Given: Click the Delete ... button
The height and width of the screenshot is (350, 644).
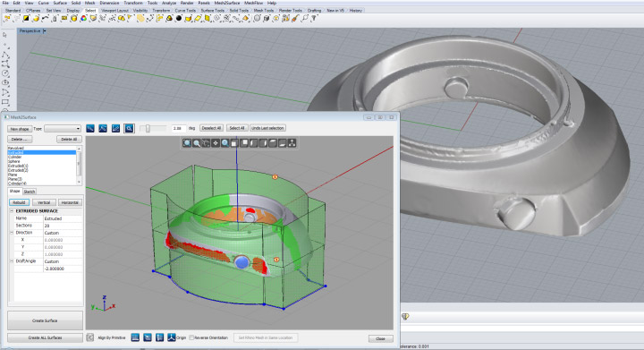Looking at the screenshot, I should pos(20,140).
